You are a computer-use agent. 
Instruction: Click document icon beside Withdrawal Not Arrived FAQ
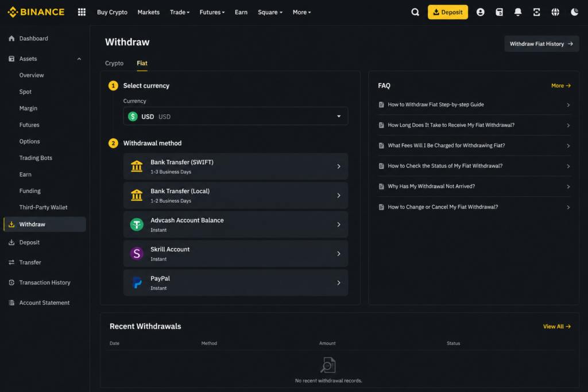(x=381, y=187)
